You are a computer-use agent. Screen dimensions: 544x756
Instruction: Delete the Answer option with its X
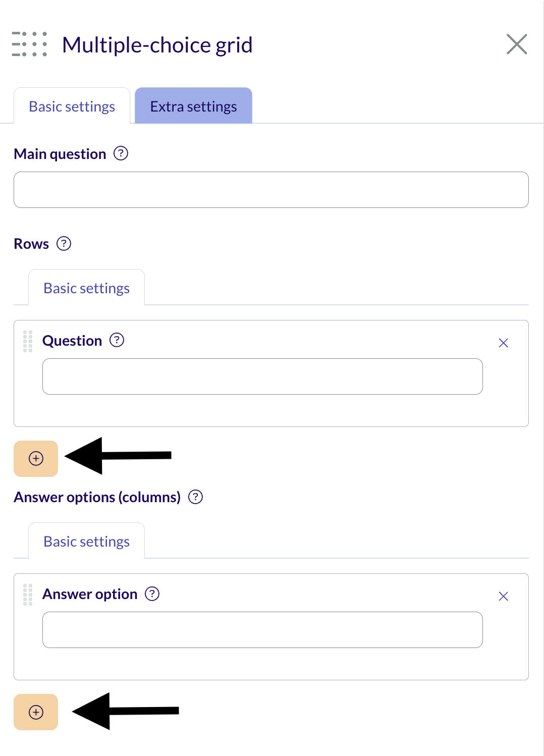(503, 597)
